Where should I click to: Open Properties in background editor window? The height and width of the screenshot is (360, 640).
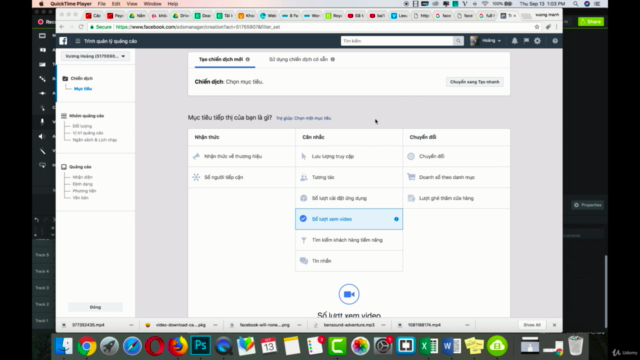(x=588, y=205)
